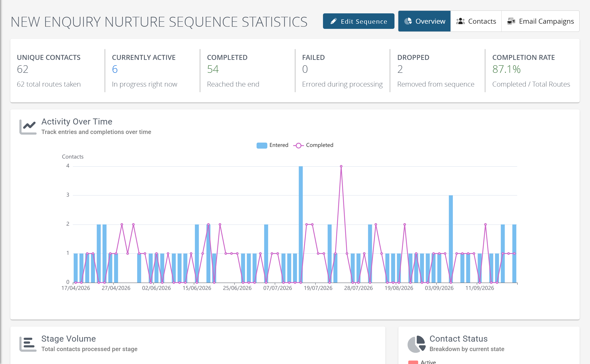Switch to the Overview tab

coord(424,21)
